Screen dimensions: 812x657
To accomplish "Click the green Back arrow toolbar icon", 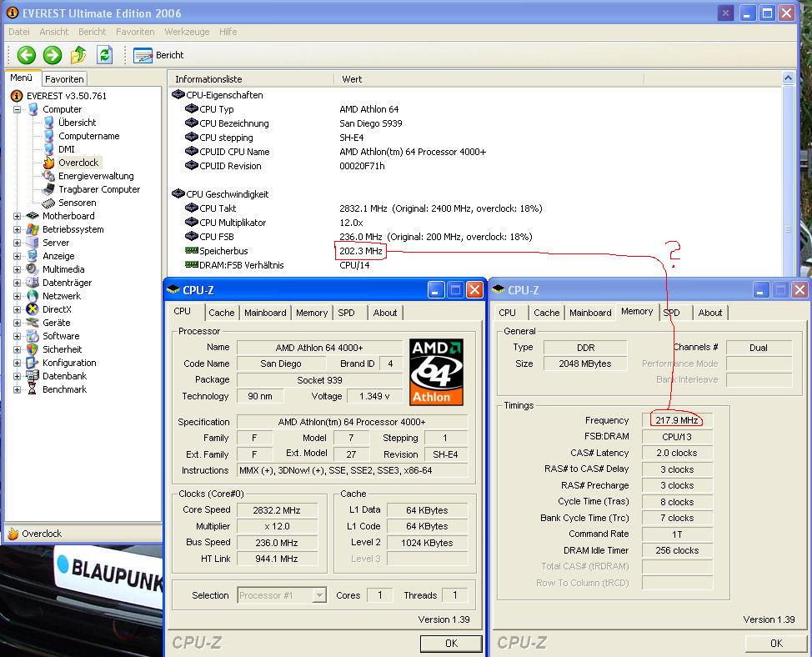I will click(27, 55).
